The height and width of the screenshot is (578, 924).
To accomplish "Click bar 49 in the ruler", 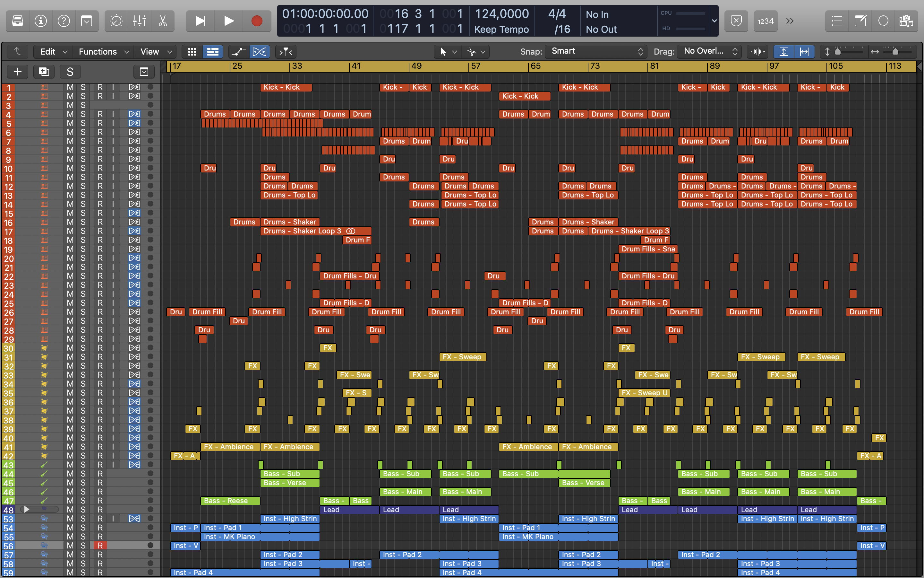I will [416, 66].
